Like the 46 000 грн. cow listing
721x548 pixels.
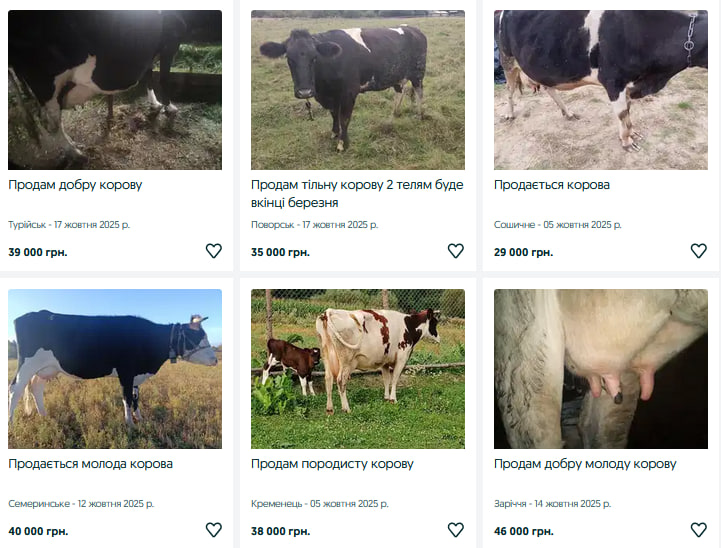[698, 530]
